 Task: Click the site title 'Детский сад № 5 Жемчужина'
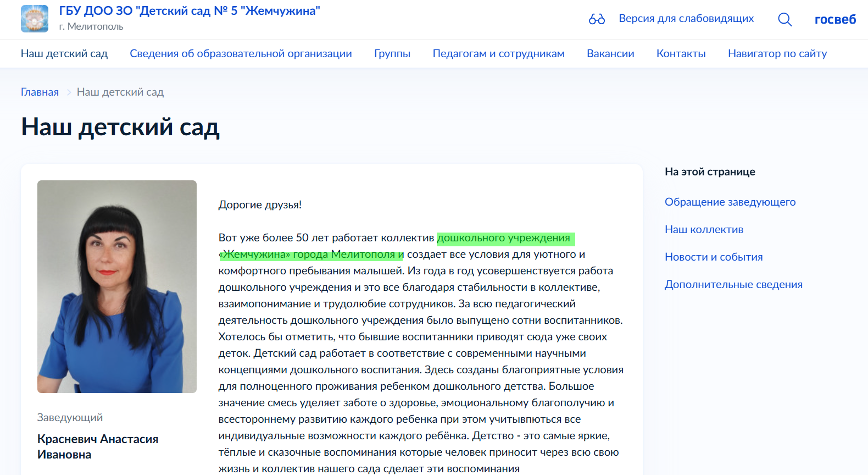pyautogui.click(x=190, y=11)
